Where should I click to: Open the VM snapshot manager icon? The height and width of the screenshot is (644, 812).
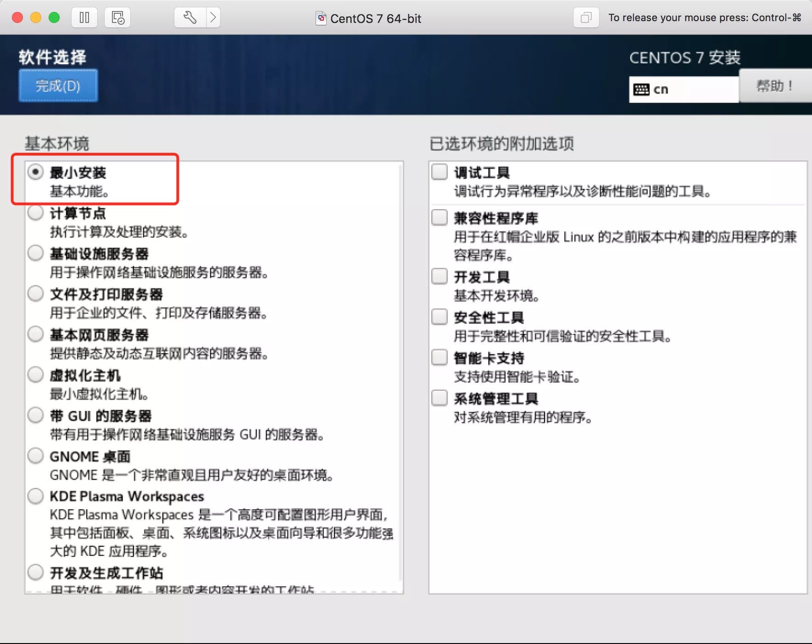pyautogui.click(x=117, y=18)
